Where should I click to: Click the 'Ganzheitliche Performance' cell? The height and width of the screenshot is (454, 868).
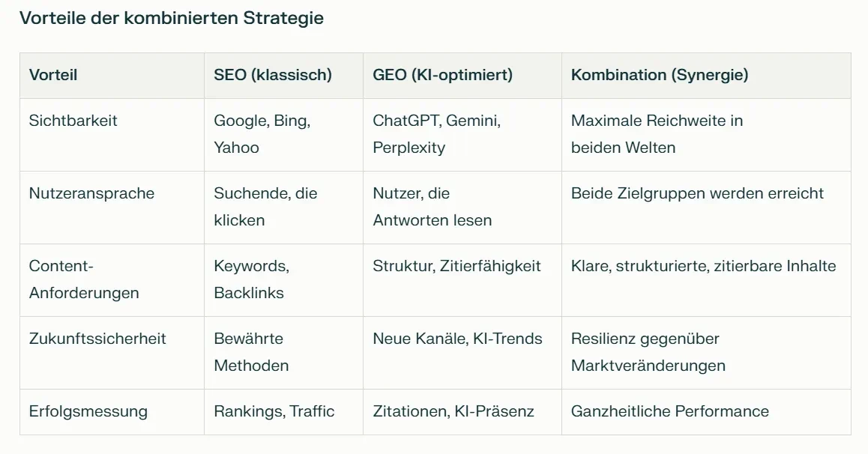[x=669, y=411]
